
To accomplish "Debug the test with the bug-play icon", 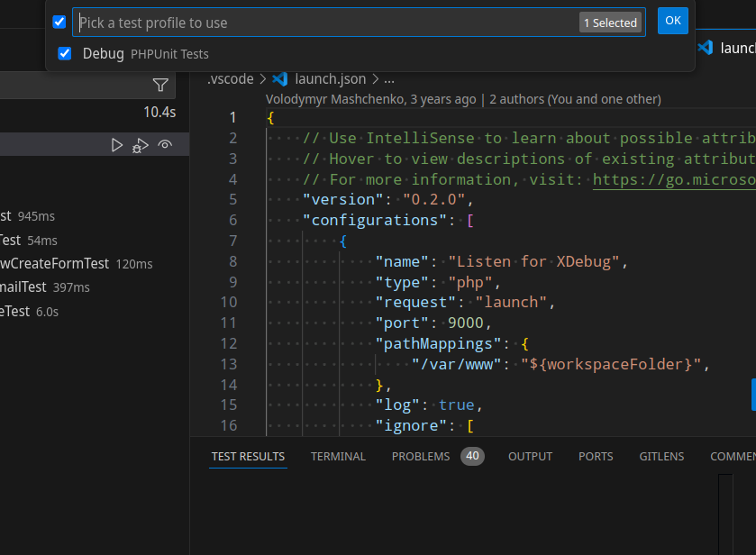I will (141, 145).
